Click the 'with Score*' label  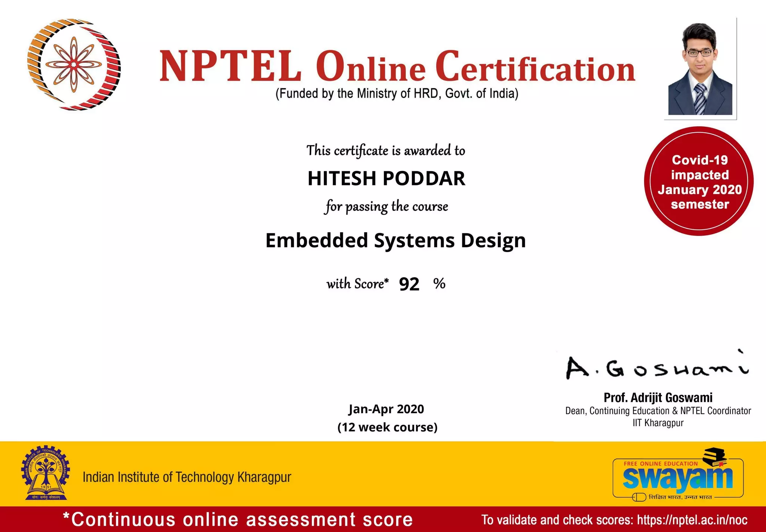pos(357,283)
